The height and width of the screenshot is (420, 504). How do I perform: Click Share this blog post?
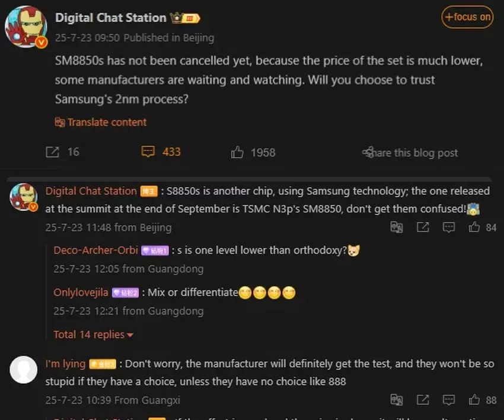point(410,152)
